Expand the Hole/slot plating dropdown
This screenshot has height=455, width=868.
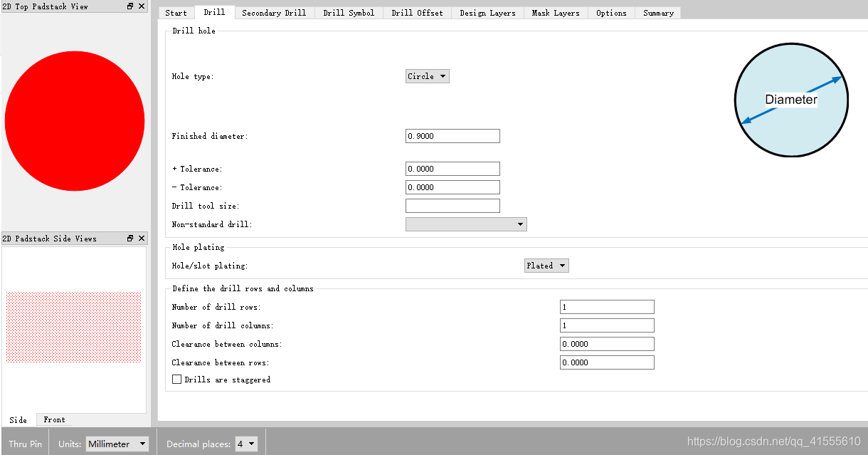(546, 266)
